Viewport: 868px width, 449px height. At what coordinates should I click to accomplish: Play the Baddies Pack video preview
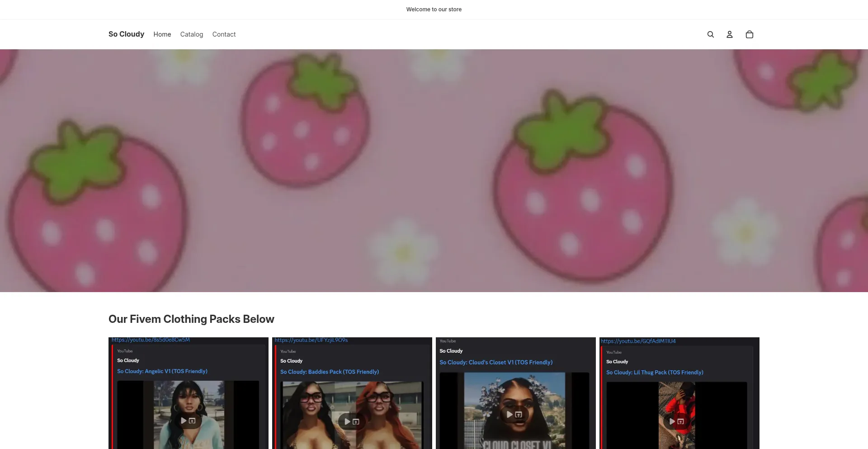pos(347,421)
